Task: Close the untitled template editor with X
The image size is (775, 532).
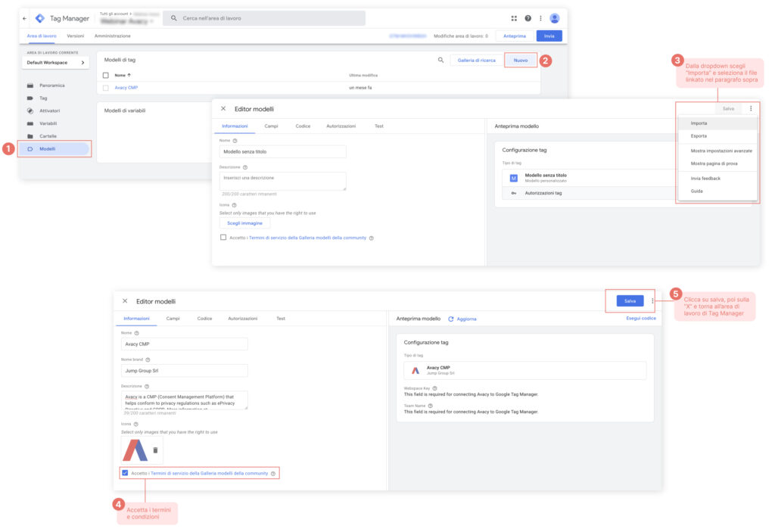Action: coord(223,109)
